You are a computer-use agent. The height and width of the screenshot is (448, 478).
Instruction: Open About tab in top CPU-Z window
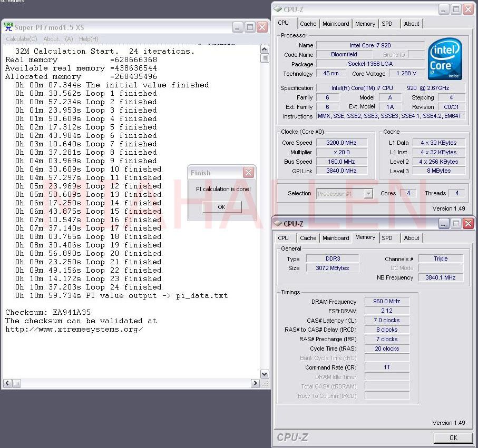point(412,24)
